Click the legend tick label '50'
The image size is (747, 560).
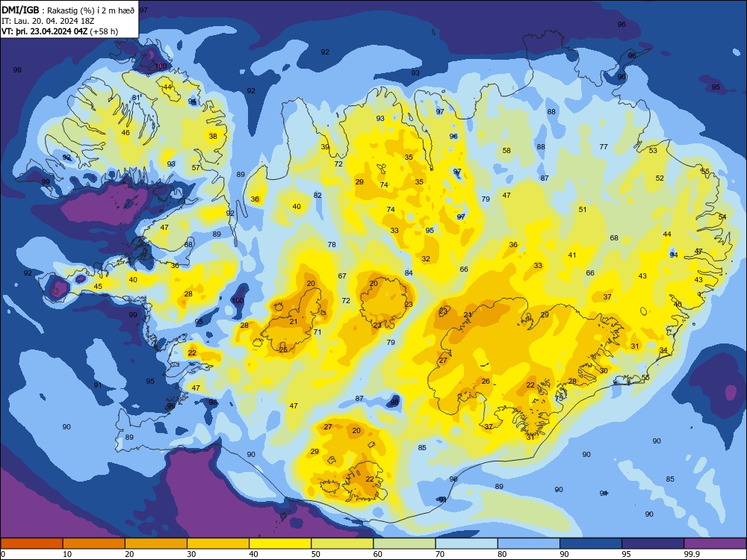[316, 554]
